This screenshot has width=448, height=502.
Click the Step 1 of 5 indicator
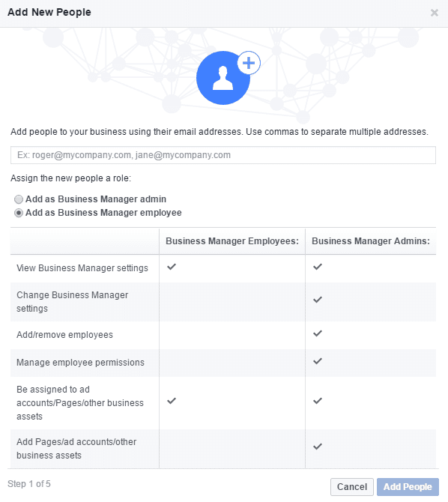point(29,484)
